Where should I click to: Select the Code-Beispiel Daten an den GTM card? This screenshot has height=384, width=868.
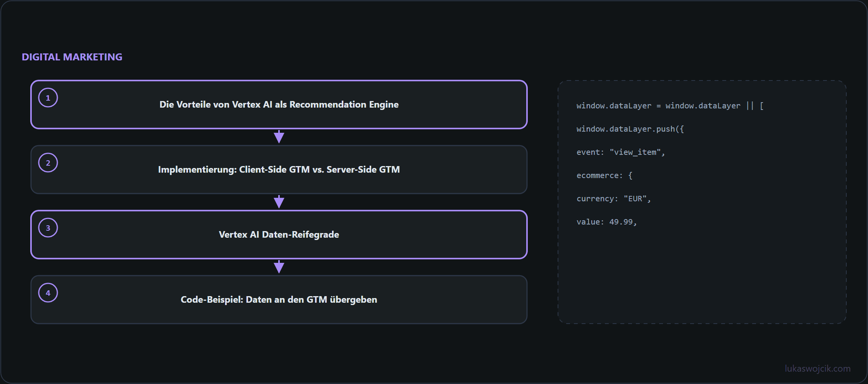coord(279,300)
